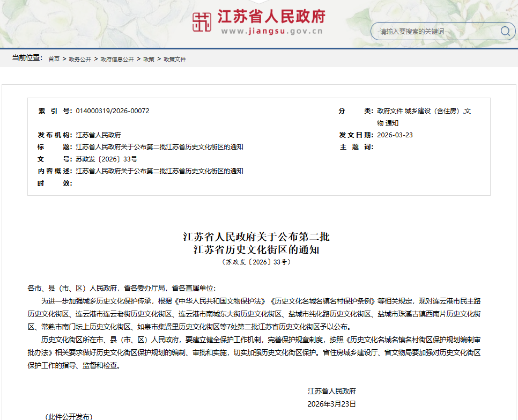Click the （此件公开发布） note at bottom
The image size is (518, 420).
click(x=69, y=416)
